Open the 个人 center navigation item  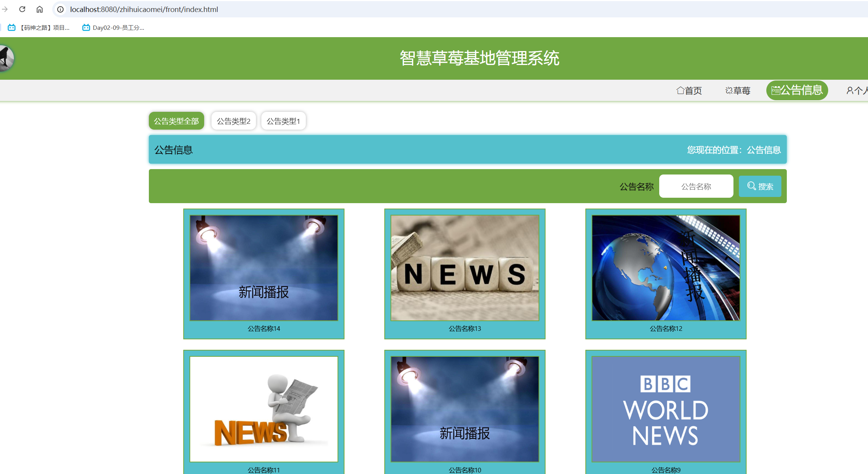857,91
